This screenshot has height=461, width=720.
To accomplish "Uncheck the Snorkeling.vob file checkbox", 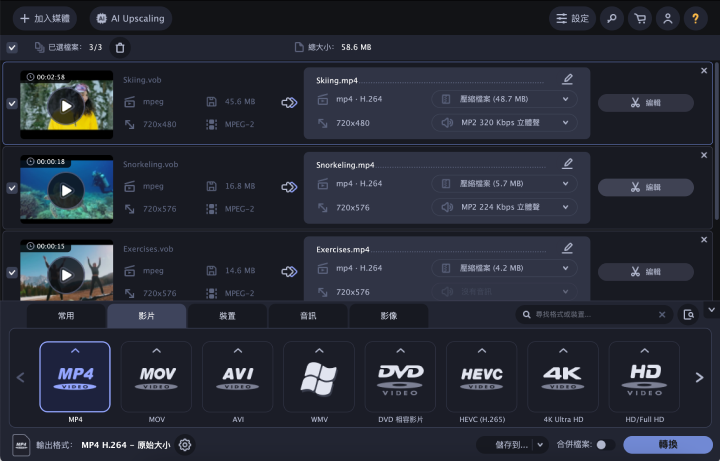I will click(12, 188).
